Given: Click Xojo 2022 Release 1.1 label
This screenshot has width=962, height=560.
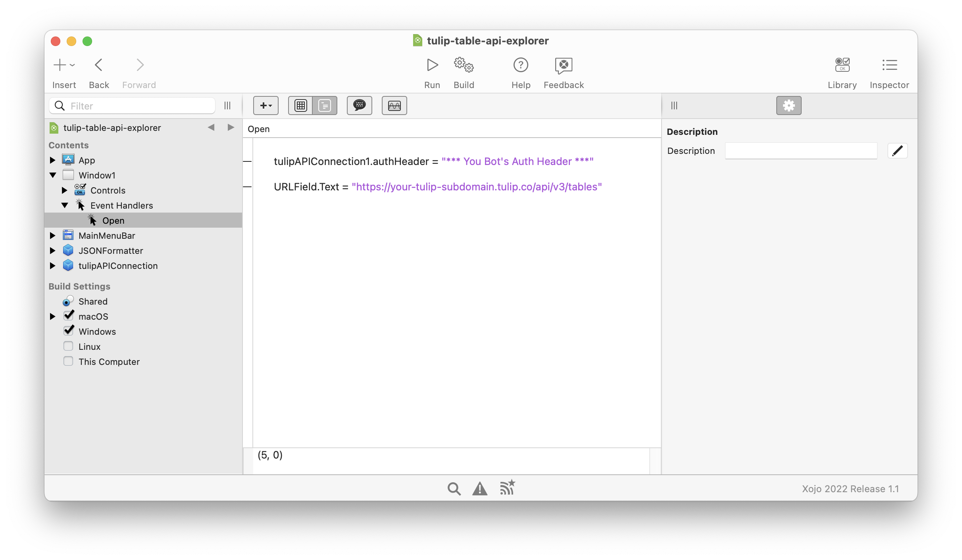Looking at the screenshot, I should point(850,489).
